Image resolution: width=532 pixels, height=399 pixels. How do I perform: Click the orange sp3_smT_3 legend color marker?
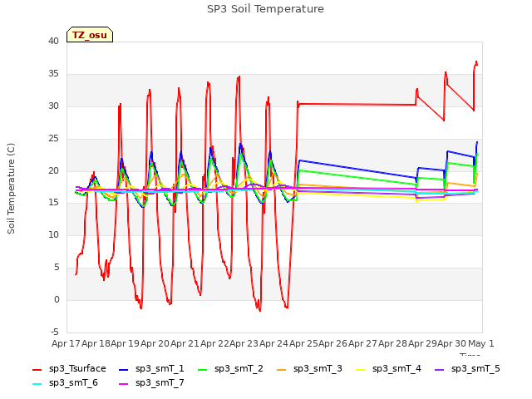(x=282, y=369)
